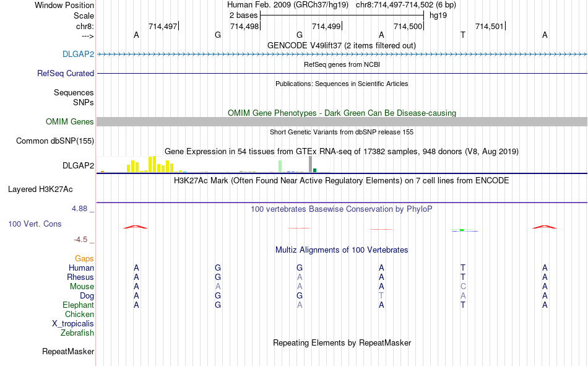Click Publications: Sequences in Scientific Articles title

click(342, 84)
